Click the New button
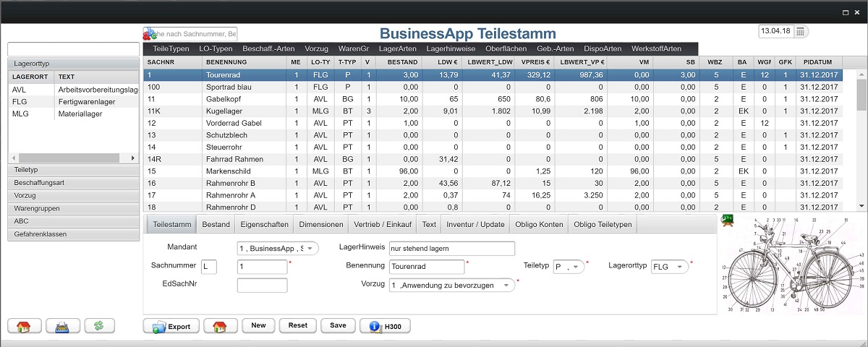This screenshot has width=868, height=347. (258, 325)
